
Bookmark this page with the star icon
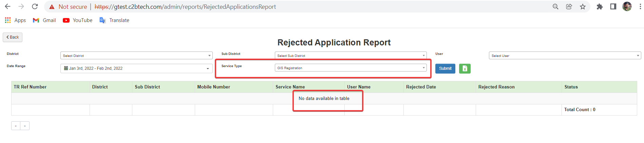point(583,6)
